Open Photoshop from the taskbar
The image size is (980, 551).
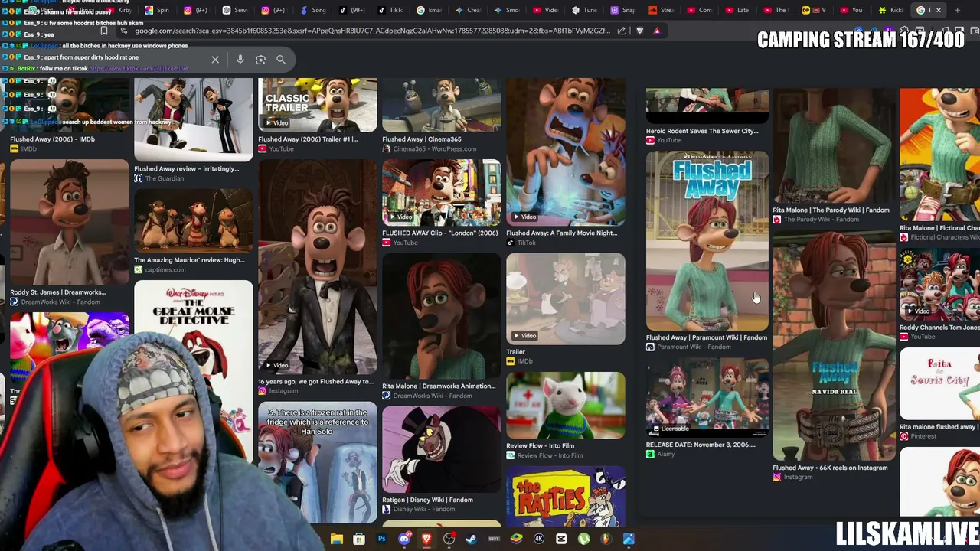(x=381, y=540)
